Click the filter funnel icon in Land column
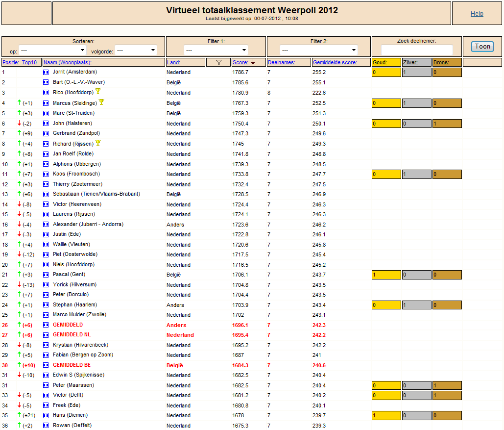Image resolution: width=504 pixels, height=430 pixels. [218, 62]
